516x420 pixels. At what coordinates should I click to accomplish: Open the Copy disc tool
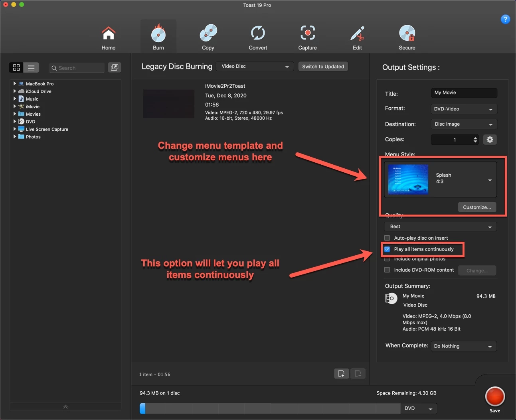pos(208,38)
